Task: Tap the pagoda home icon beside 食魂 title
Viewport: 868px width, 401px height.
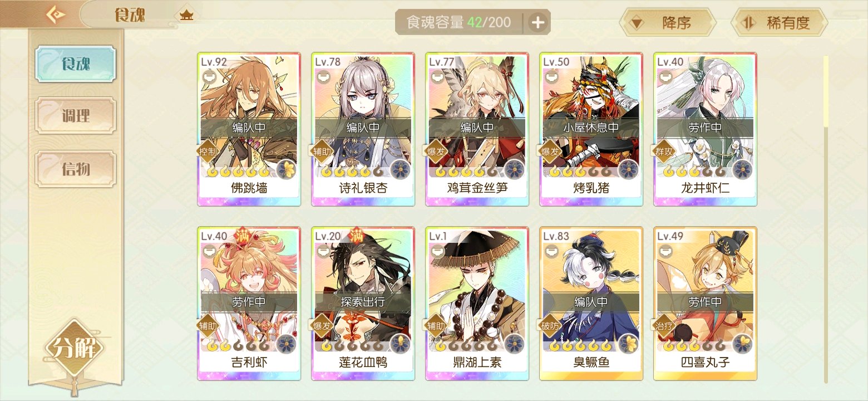Action: click(186, 15)
